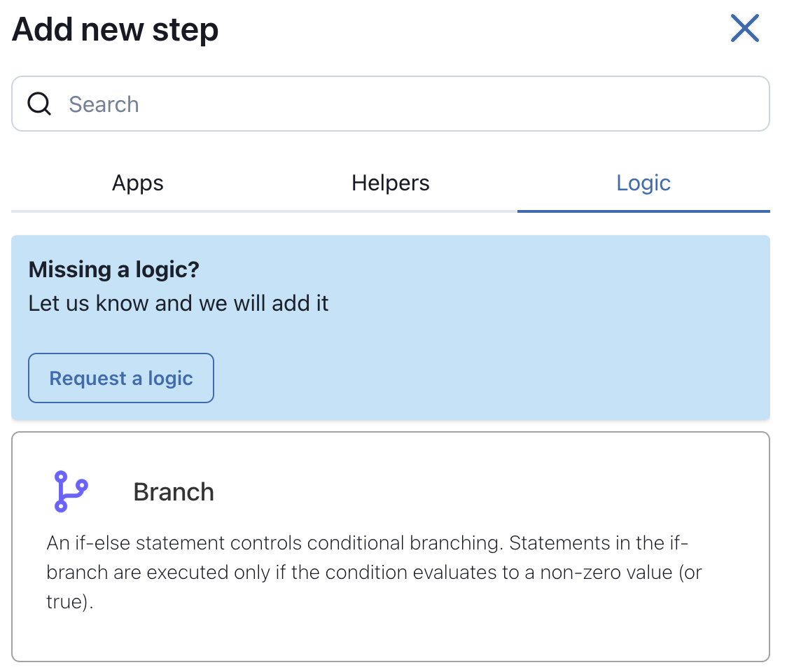
Task: Click empty area of the blue Missing logic banner
Action: pos(502,351)
